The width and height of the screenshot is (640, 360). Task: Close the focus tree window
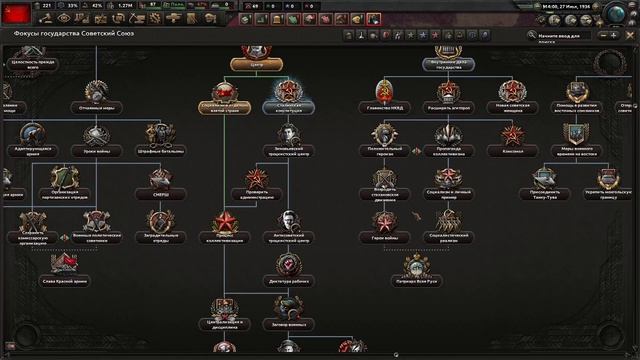630,36
